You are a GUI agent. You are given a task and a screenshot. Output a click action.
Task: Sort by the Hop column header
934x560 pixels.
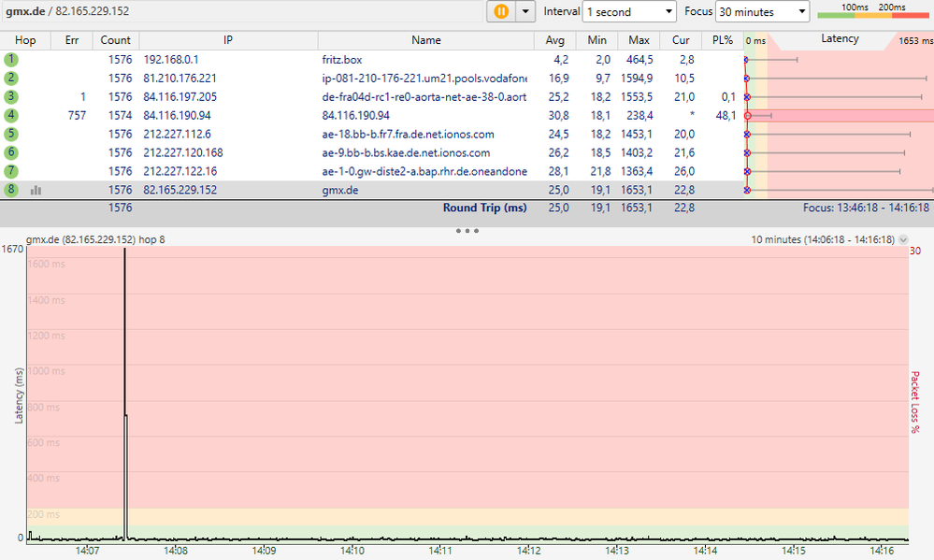click(25, 40)
